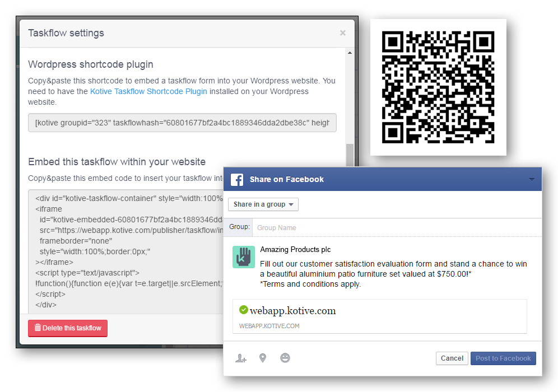Click the Post to Facebook button
Screen dimensions: 558x392
503,358
